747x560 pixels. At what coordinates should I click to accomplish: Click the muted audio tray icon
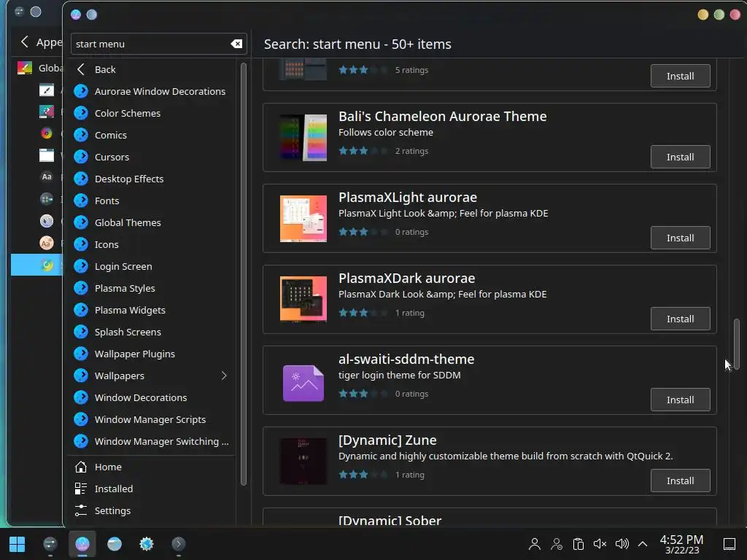[600, 544]
